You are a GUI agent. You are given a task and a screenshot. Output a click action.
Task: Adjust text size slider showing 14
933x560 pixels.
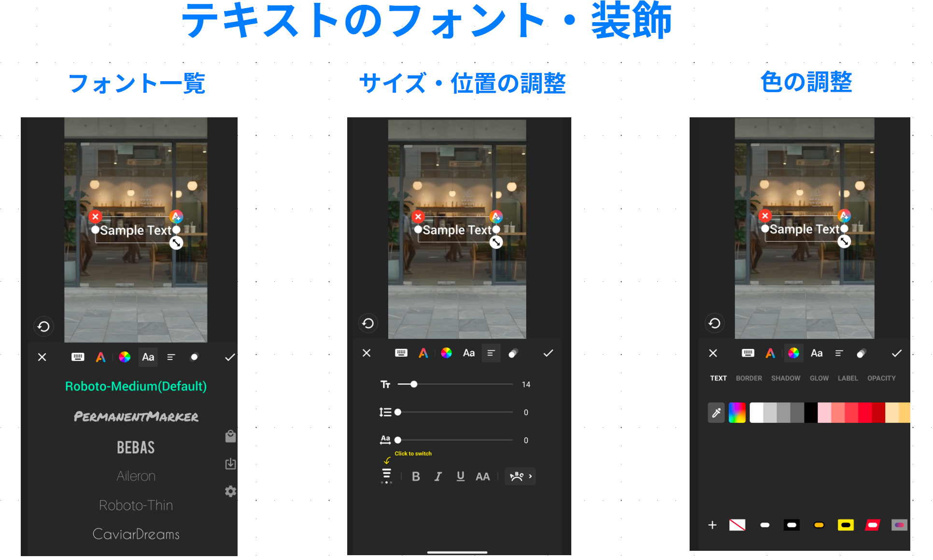coord(455,384)
